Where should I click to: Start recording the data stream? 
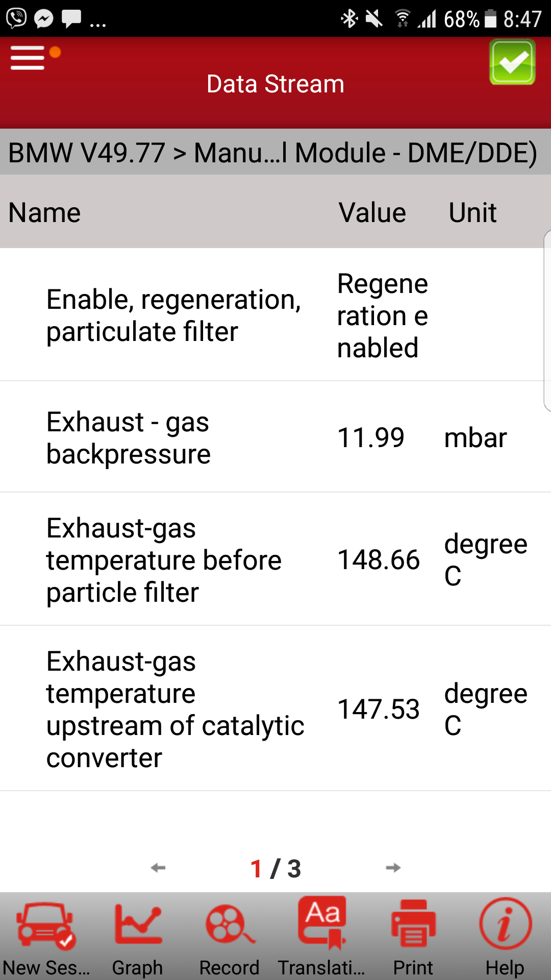(x=230, y=938)
